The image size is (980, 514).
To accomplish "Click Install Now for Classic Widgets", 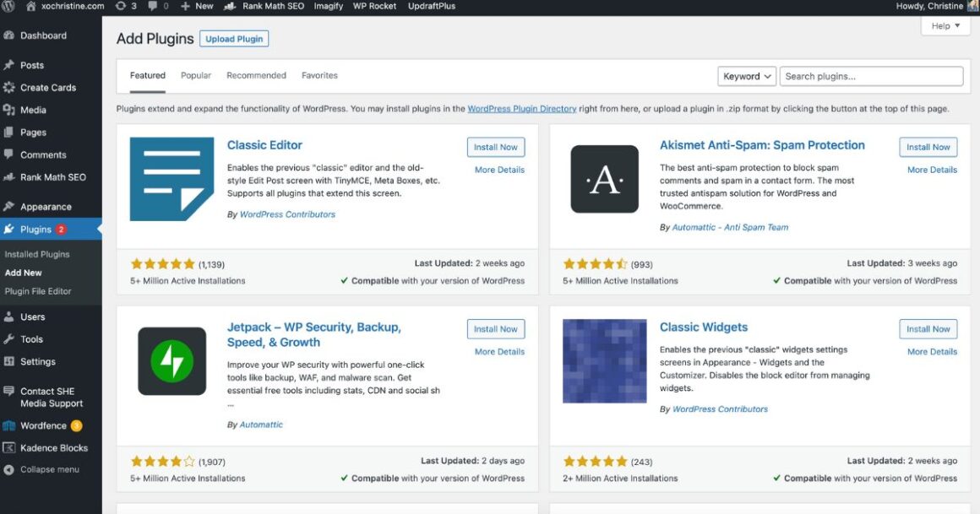I will [928, 329].
